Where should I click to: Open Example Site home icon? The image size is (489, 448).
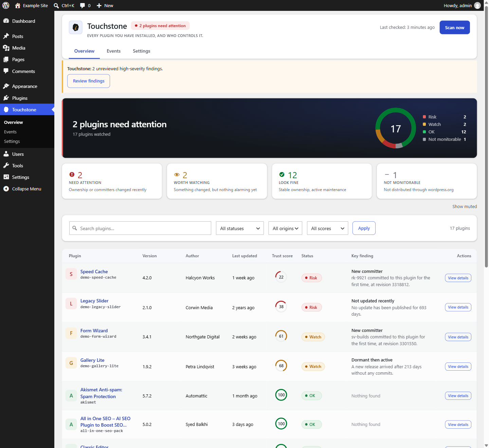18,5
